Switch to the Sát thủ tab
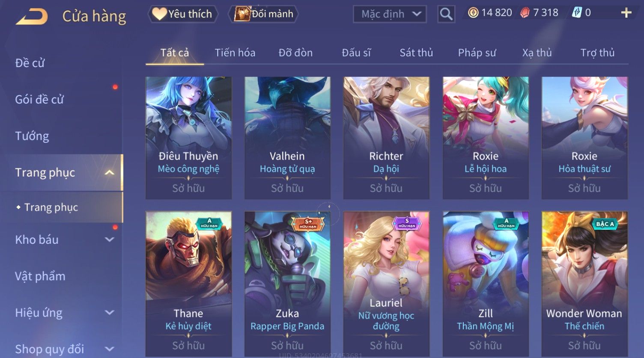The width and height of the screenshot is (644, 358). click(x=416, y=53)
